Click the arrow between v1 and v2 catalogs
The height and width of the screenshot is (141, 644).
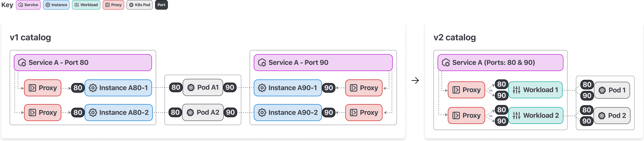pyautogui.click(x=415, y=80)
